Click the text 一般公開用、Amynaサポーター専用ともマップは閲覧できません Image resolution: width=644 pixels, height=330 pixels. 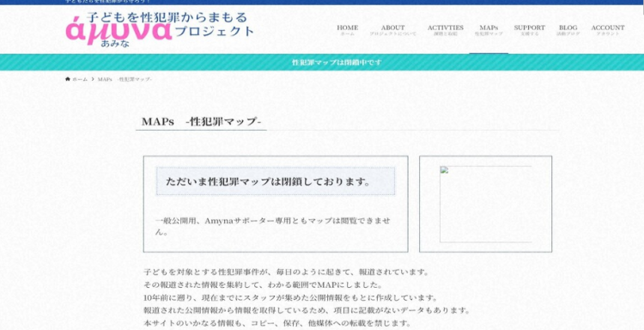(273, 226)
